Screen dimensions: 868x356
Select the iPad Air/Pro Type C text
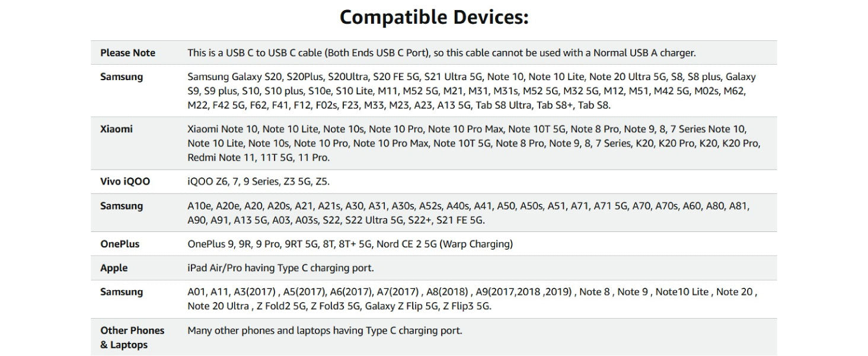pyautogui.click(x=280, y=268)
